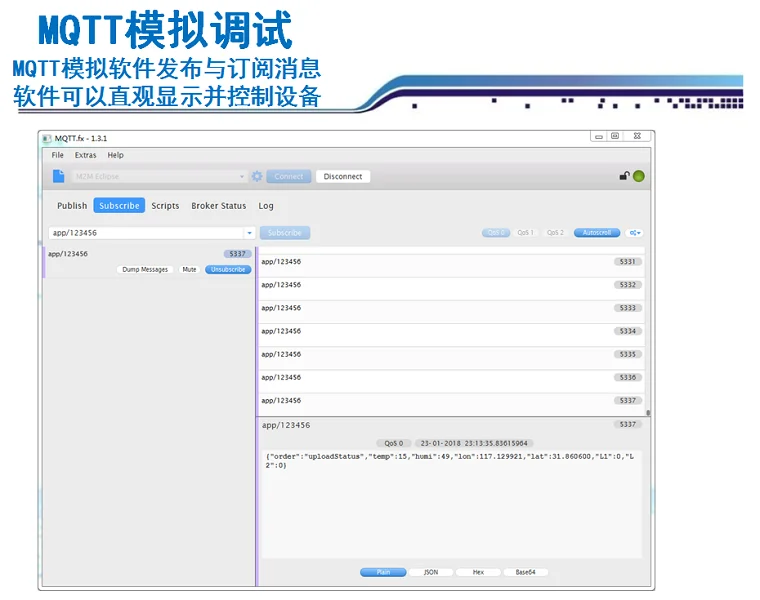Screen dimensions: 760x600
Task: Click the Disconnect button
Action: click(x=343, y=176)
